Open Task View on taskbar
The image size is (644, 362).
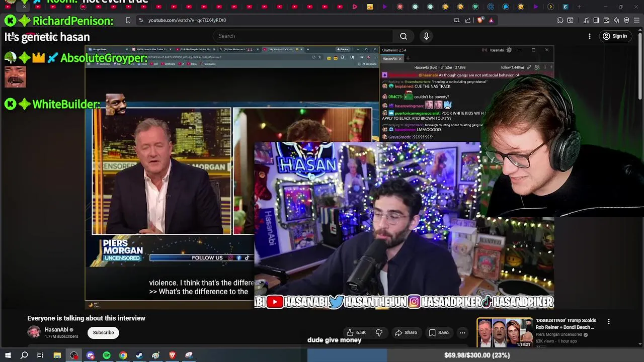point(40,355)
